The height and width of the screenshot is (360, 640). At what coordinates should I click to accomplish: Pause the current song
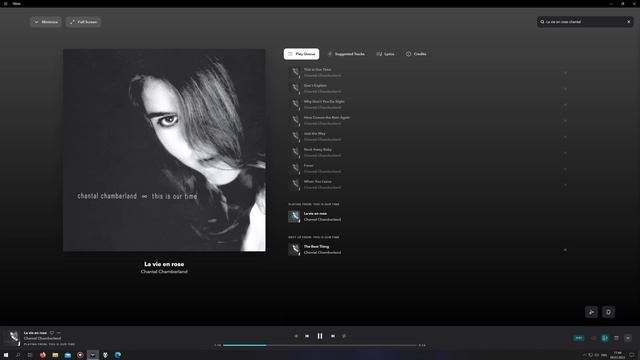(x=320, y=336)
